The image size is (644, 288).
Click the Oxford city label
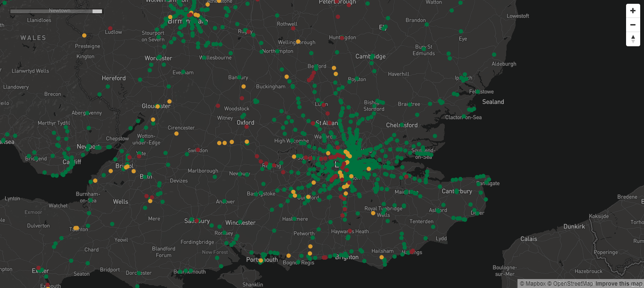(246, 122)
